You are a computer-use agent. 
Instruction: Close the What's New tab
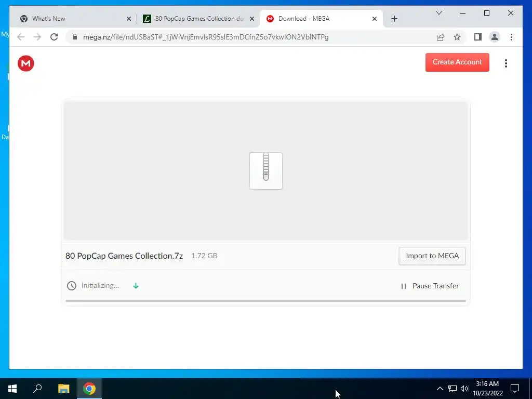129,19
